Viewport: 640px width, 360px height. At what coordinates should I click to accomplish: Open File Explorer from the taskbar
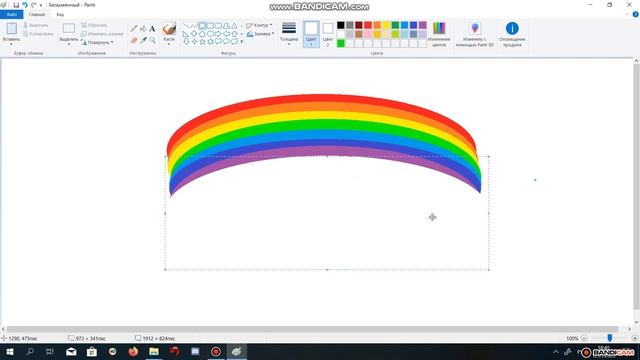click(154, 351)
